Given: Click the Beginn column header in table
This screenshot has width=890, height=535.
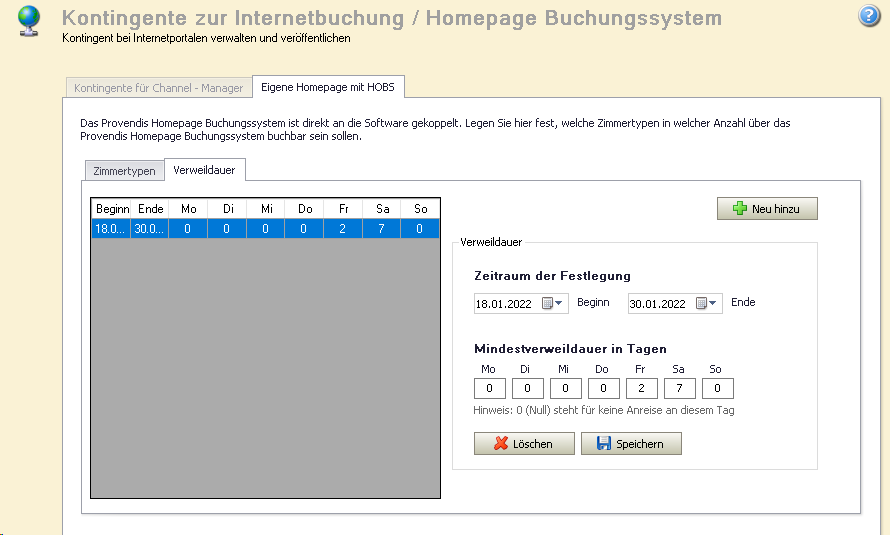Looking at the screenshot, I should (x=111, y=209).
